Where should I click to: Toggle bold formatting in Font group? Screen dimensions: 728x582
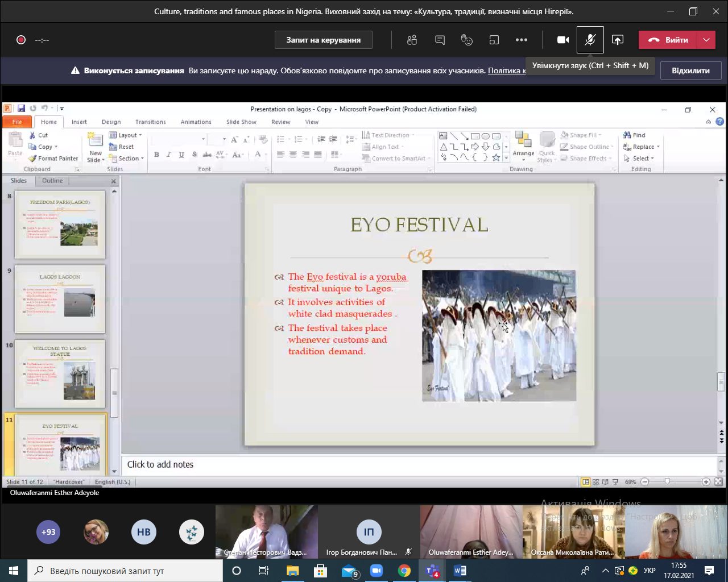point(156,155)
